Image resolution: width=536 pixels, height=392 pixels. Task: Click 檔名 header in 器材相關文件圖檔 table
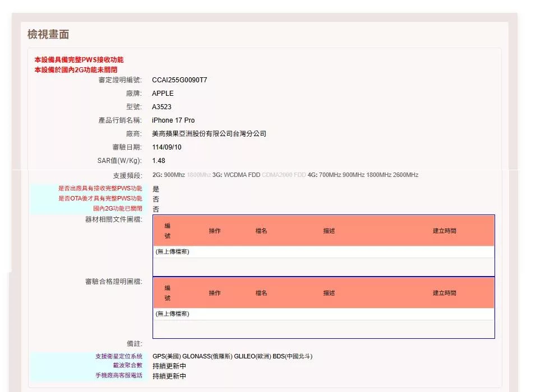(x=261, y=231)
